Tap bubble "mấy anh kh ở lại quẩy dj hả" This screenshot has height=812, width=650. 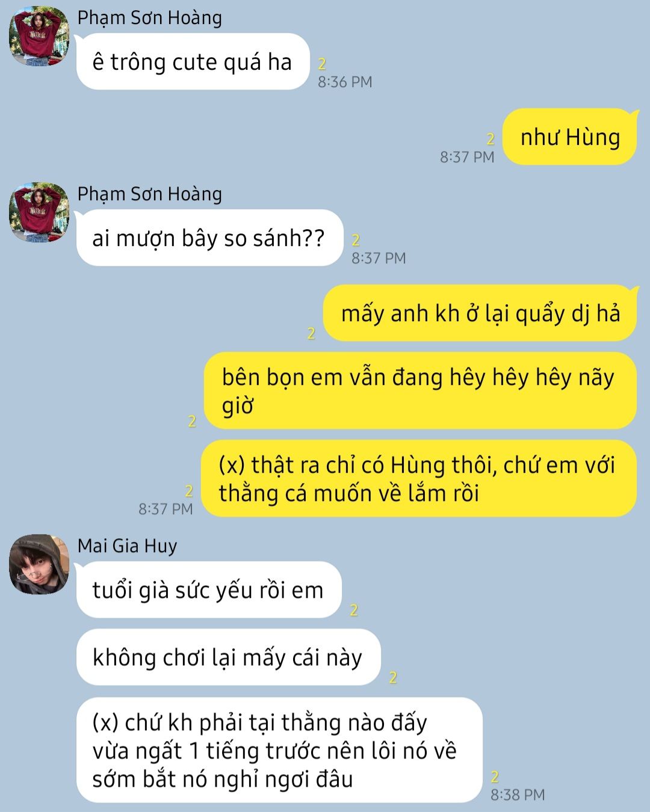[480, 313]
